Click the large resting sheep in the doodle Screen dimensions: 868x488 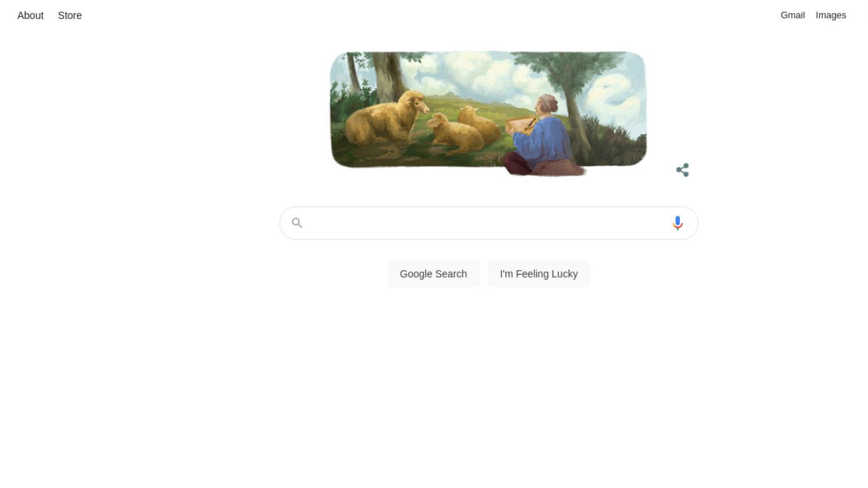pos(386,119)
